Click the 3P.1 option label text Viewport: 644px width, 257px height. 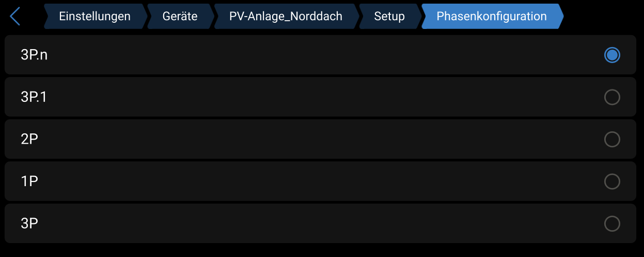point(34,97)
